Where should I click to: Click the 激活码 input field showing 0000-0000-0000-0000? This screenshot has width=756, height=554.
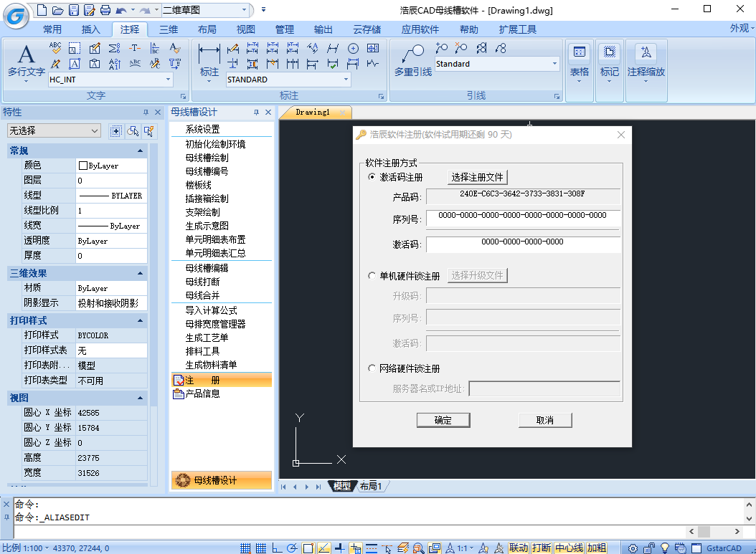(523, 244)
